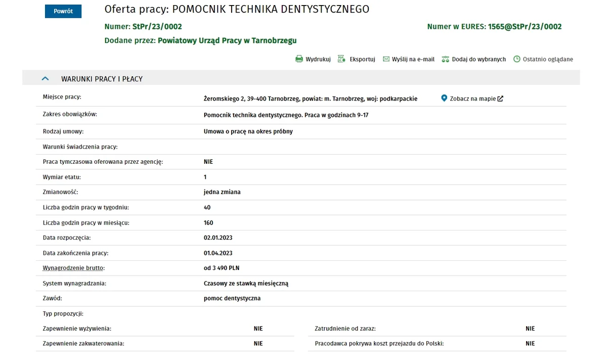Click NIE value for Zatrudnienie od zaraz
Screen dimensions: 612x364
tap(530, 329)
